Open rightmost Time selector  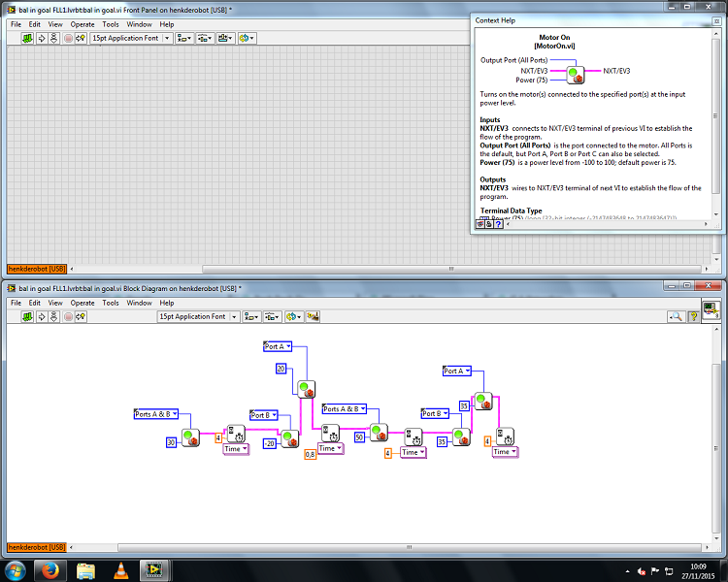tap(505, 452)
